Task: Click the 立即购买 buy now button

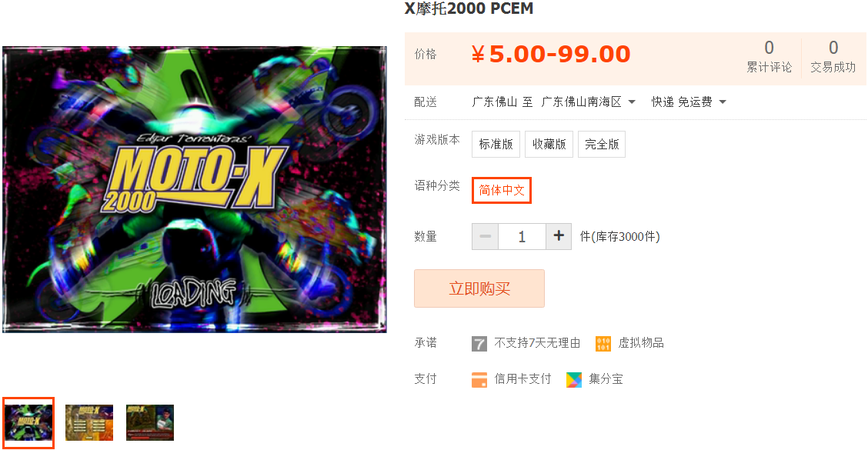Action: click(x=479, y=288)
